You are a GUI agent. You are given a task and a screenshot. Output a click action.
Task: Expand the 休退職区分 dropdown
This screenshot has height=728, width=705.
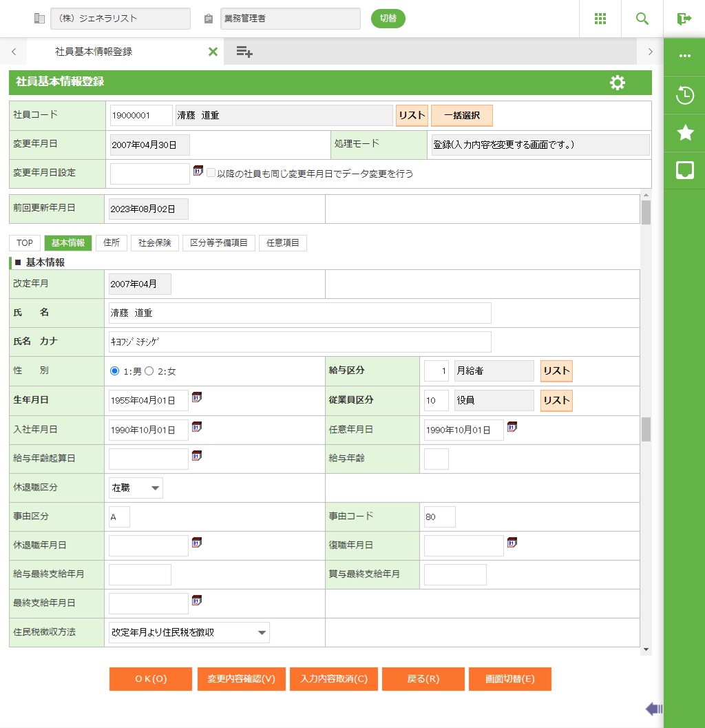point(136,488)
